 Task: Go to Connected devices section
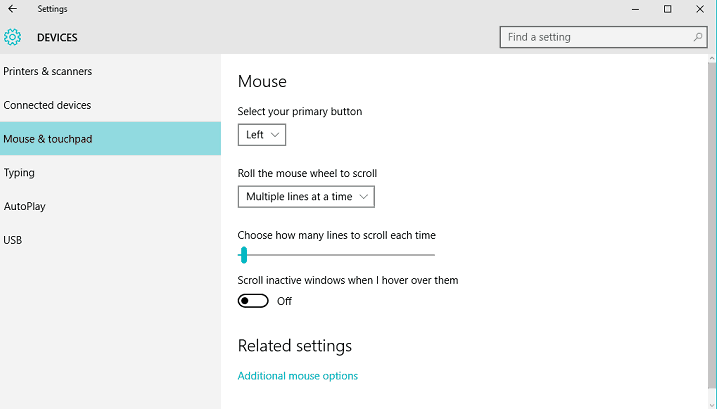pos(47,105)
